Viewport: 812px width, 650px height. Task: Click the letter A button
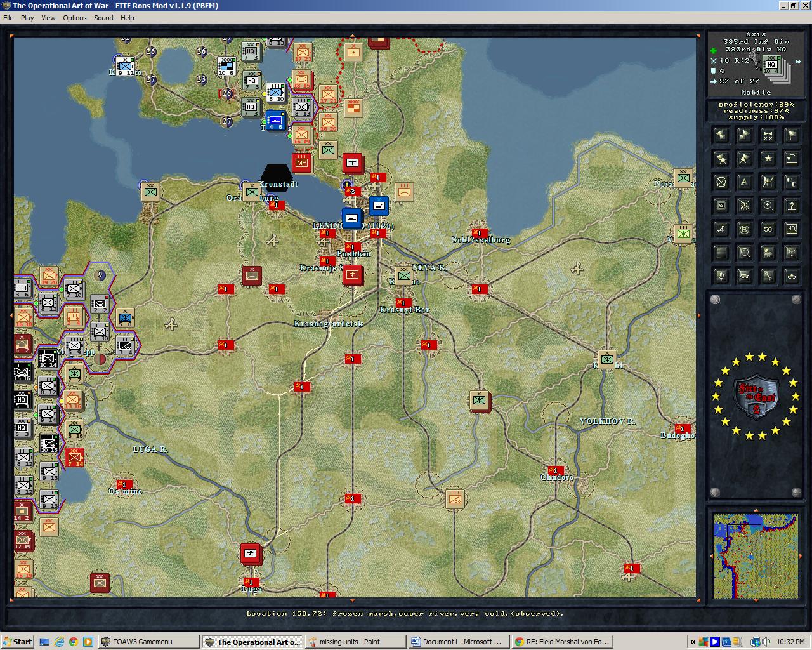coord(744,182)
